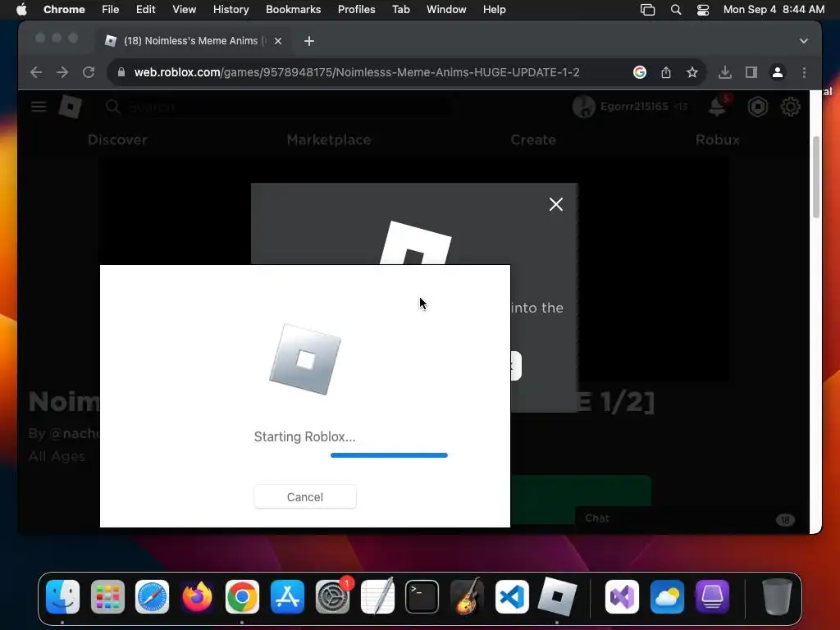Image resolution: width=840 pixels, height=630 pixels.
Task: Open the Help menu
Action: point(494,10)
